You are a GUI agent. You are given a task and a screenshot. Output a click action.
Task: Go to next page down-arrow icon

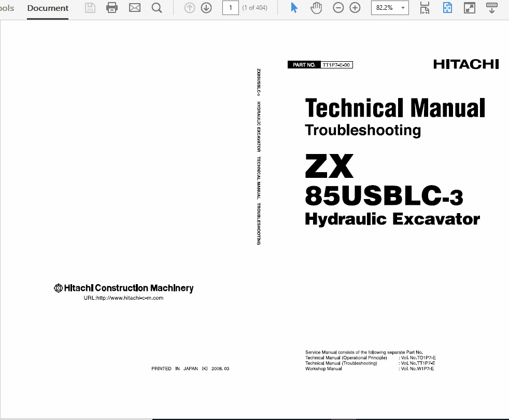pos(206,8)
